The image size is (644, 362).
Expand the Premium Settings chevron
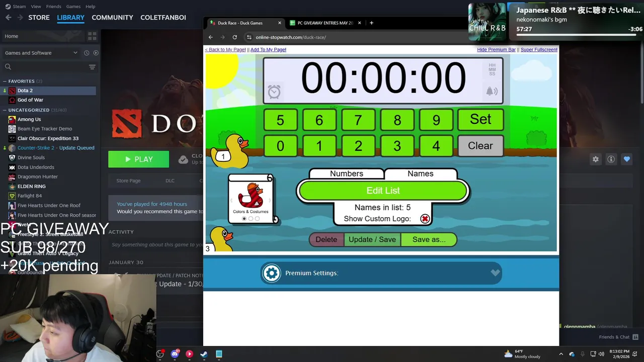495,273
